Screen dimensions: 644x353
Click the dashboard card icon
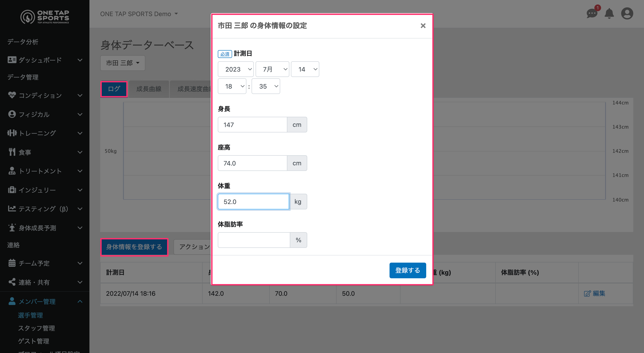(12, 60)
